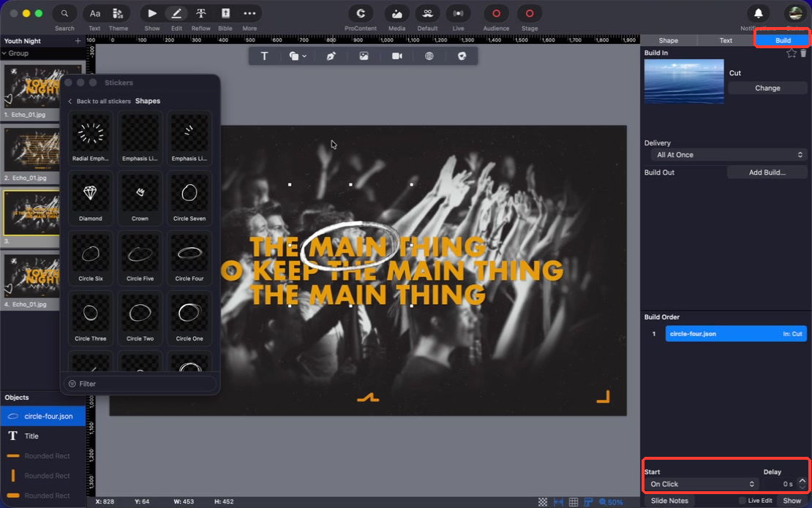This screenshot has height=508, width=812.
Task: Click the stickers Filter field
Action: point(140,384)
